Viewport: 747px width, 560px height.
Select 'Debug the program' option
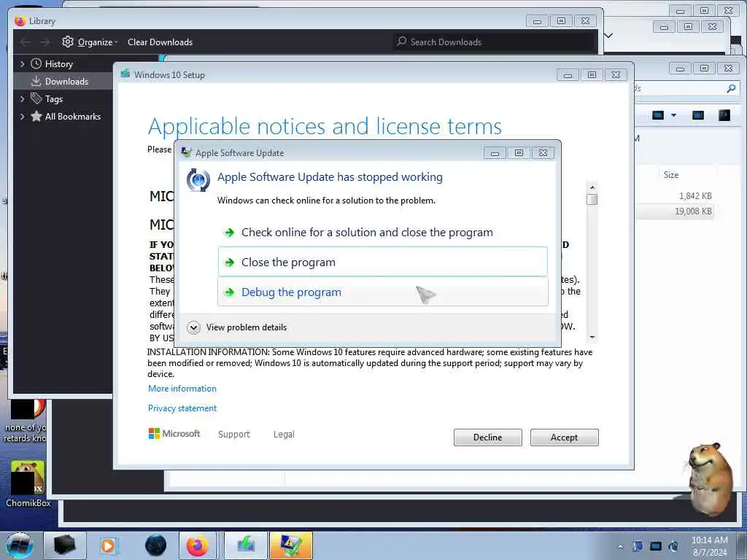382,292
